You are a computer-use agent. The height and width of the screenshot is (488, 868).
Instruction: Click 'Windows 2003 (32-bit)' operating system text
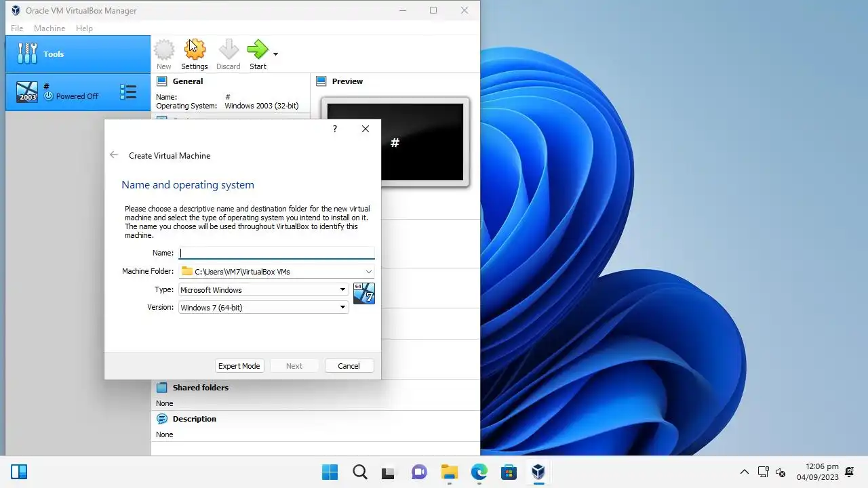[262, 106]
